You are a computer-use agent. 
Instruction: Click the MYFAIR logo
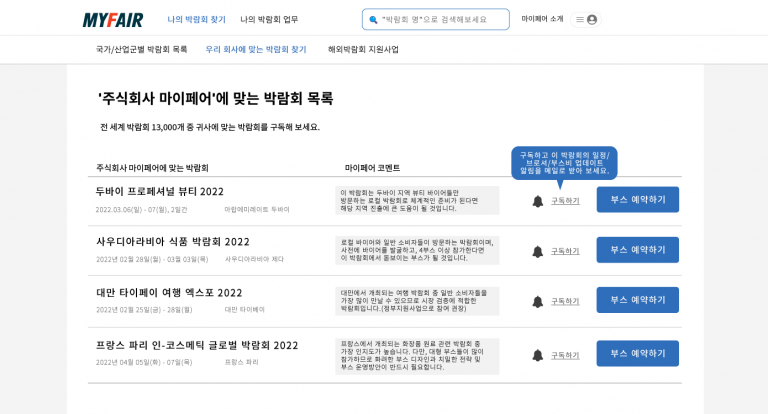pos(114,19)
